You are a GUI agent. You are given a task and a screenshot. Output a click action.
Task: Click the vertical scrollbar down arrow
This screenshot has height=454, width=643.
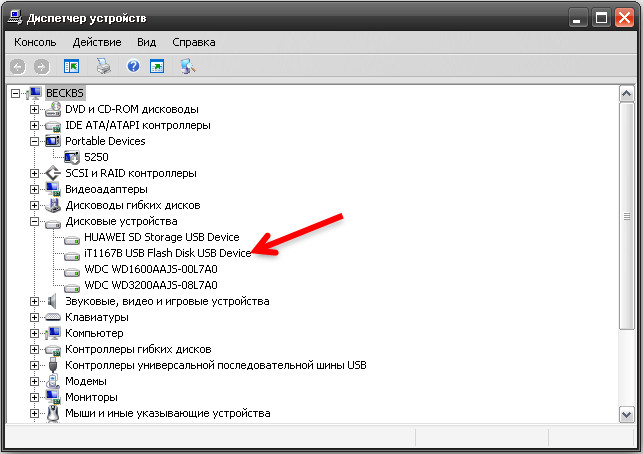pyautogui.click(x=626, y=413)
